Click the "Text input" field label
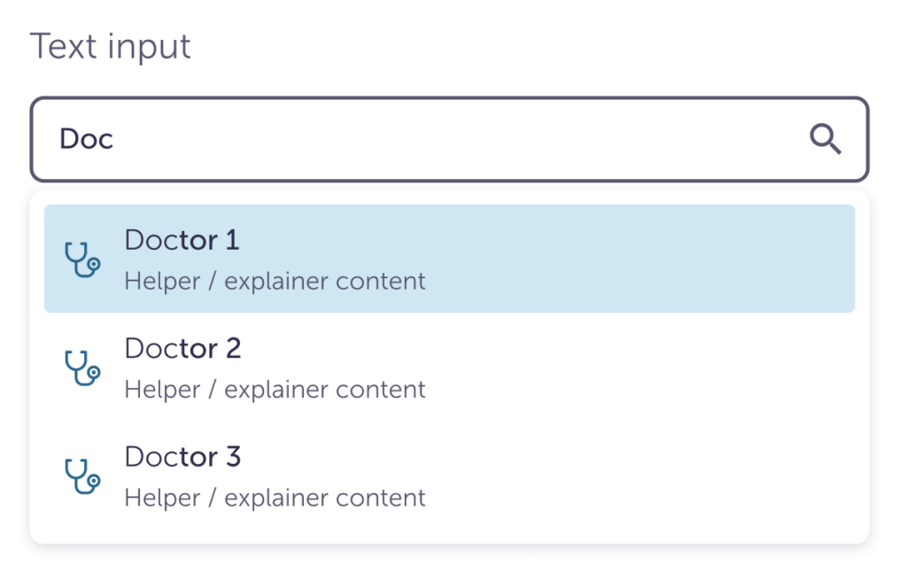Image resolution: width=907 pixels, height=588 pixels. click(111, 46)
